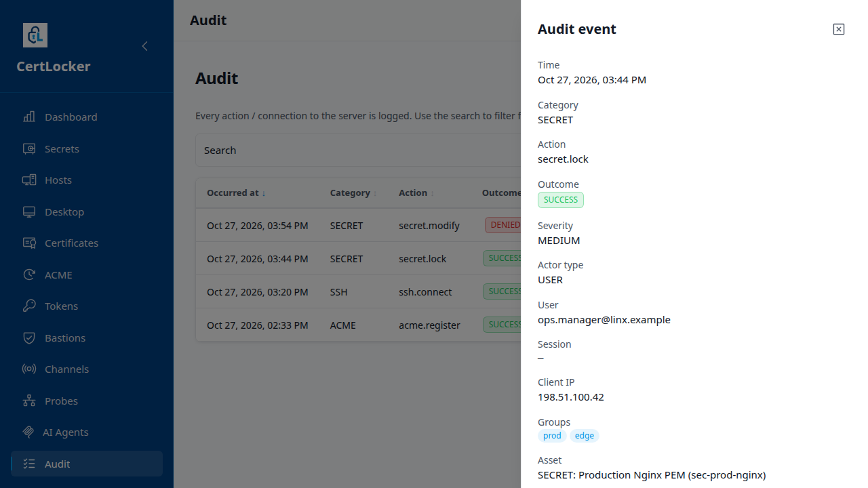Click the DENIED outcome badge
The image size is (868, 488).
click(x=502, y=225)
